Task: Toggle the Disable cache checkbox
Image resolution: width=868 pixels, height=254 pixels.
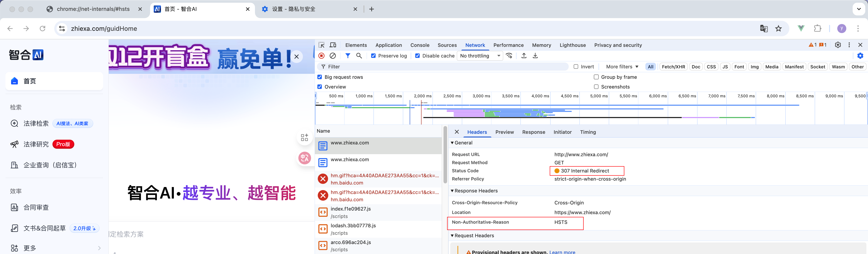Action: pyautogui.click(x=417, y=56)
